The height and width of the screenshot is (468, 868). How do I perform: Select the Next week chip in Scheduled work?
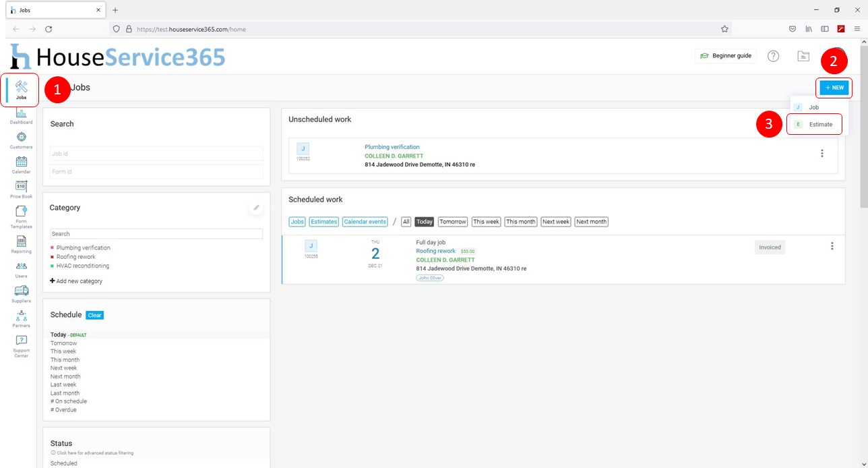556,222
